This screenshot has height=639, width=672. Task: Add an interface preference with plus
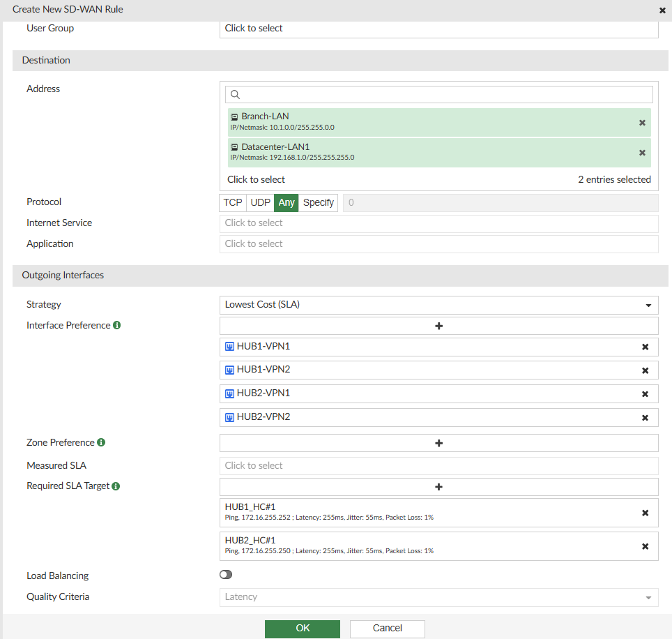coord(439,326)
